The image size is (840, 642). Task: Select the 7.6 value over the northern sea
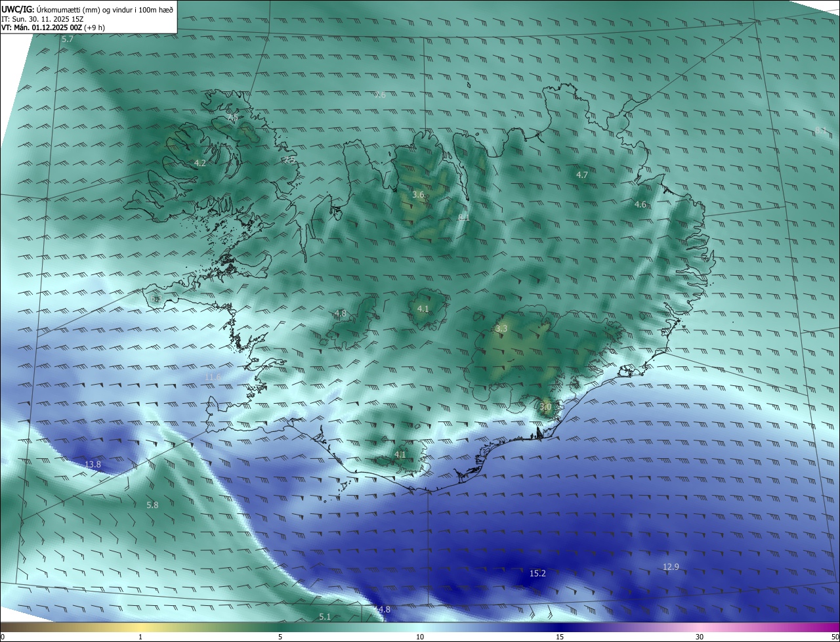point(380,95)
